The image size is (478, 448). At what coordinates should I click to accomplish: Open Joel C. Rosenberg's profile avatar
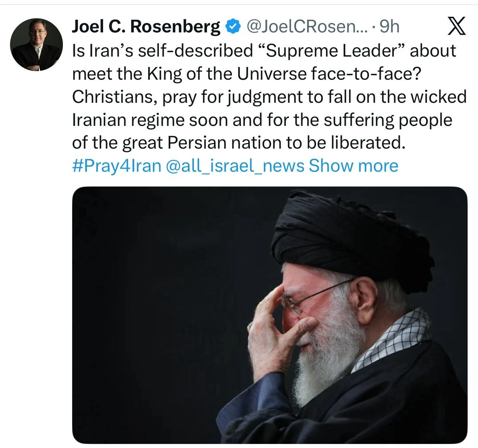(36, 44)
